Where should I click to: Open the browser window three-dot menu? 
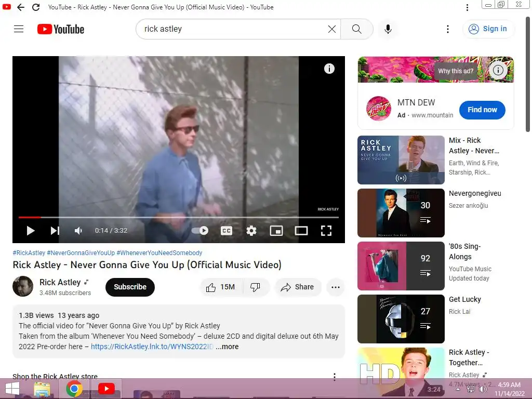click(x=467, y=7)
